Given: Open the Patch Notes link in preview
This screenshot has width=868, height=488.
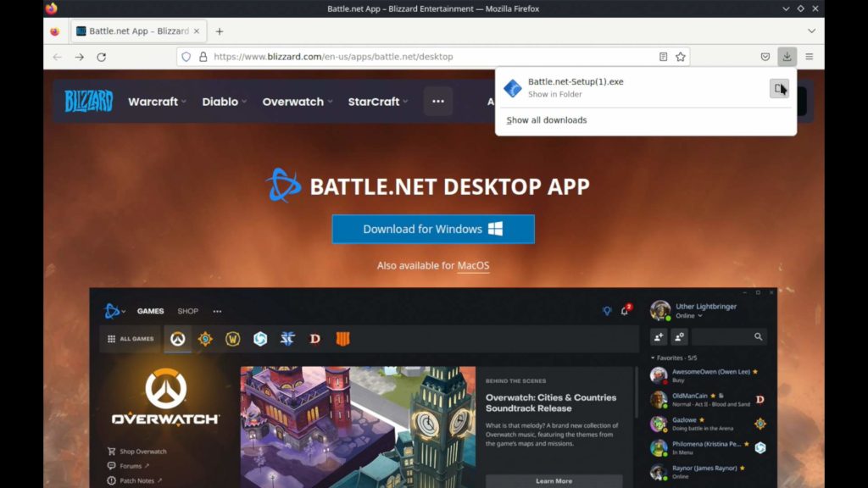Looking at the screenshot, I should tap(135, 480).
